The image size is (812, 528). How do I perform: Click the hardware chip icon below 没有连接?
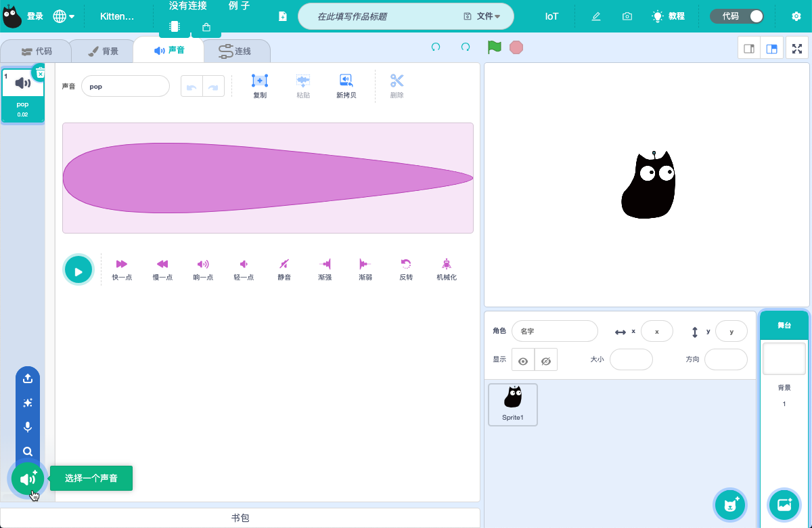pos(175,27)
